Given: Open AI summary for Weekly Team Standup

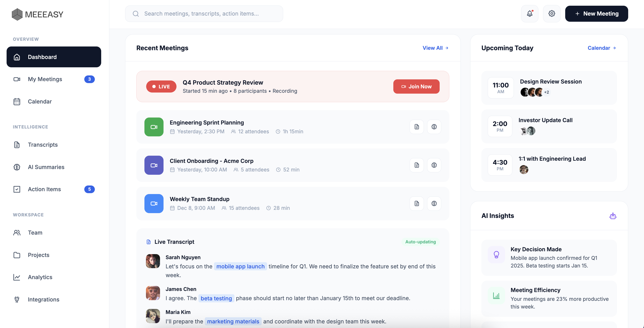Looking at the screenshot, I should pyautogui.click(x=434, y=203).
